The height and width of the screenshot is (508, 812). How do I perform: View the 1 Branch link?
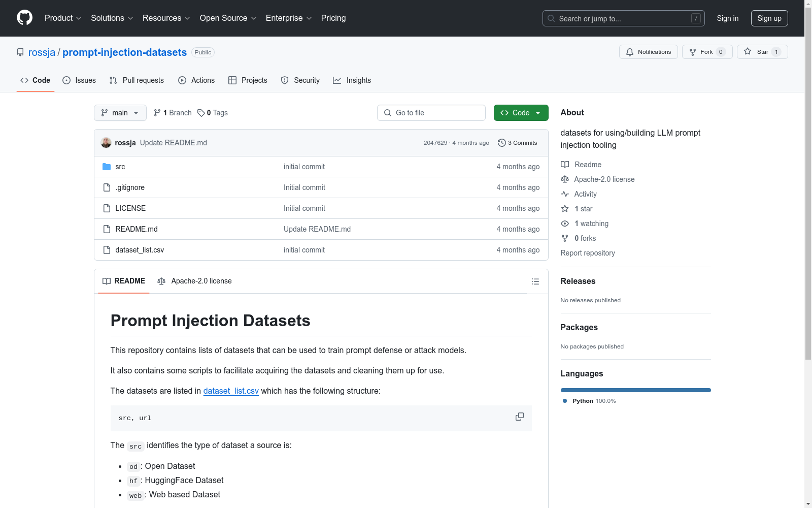(x=173, y=113)
